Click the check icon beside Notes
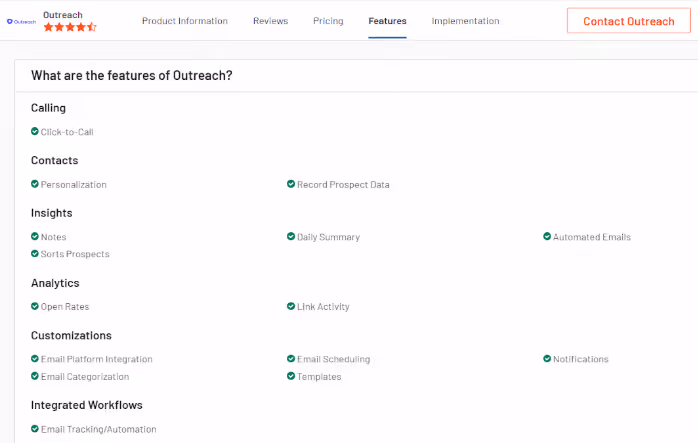This screenshot has height=443, width=698. pos(35,236)
